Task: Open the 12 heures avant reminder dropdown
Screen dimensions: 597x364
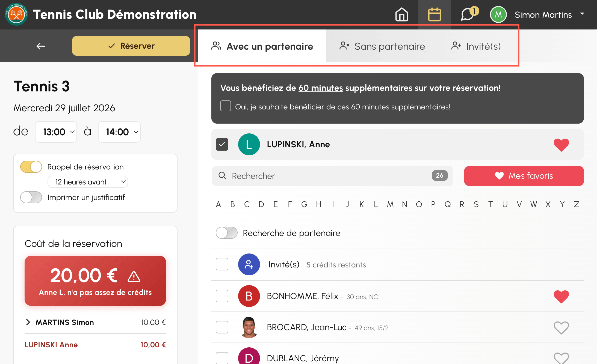Action: click(88, 182)
